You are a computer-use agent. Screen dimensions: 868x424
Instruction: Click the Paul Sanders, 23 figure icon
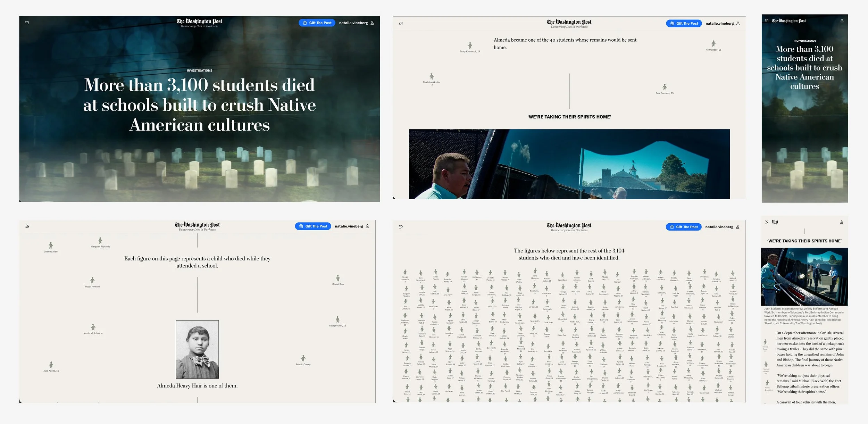pos(664,87)
